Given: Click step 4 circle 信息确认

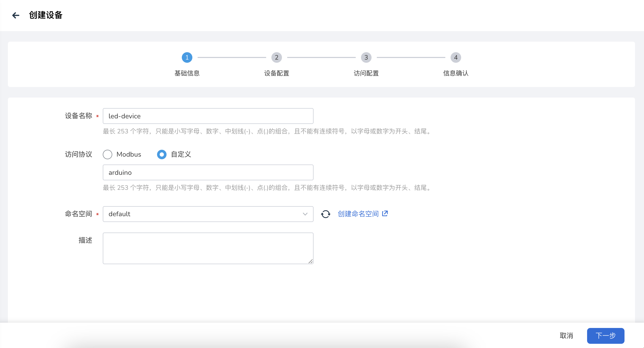Looking at the screenshot, I should pyautogui.click(x=456, y=57).
